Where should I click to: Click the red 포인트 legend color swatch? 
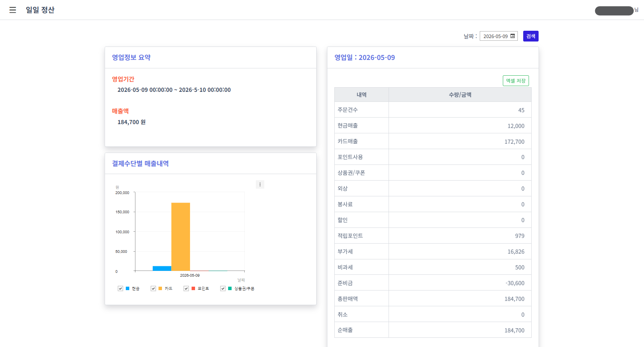tap(194, 289)
